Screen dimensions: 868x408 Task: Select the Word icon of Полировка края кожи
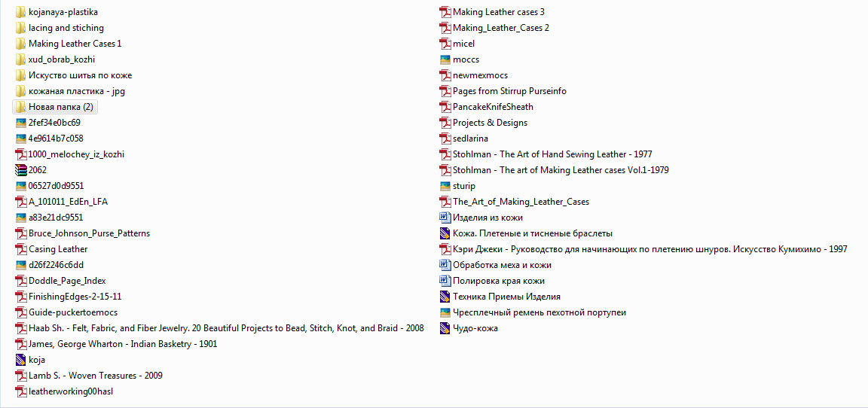coord(445,281)
